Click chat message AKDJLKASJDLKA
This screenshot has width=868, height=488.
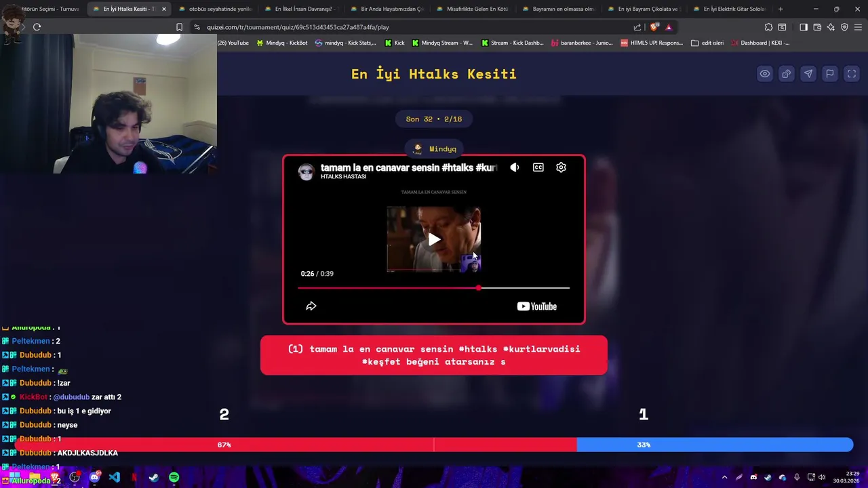(x=87, y=453)
